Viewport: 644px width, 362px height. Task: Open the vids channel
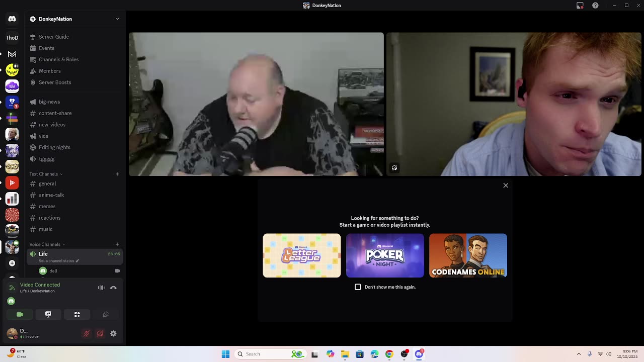coord(74,136)
